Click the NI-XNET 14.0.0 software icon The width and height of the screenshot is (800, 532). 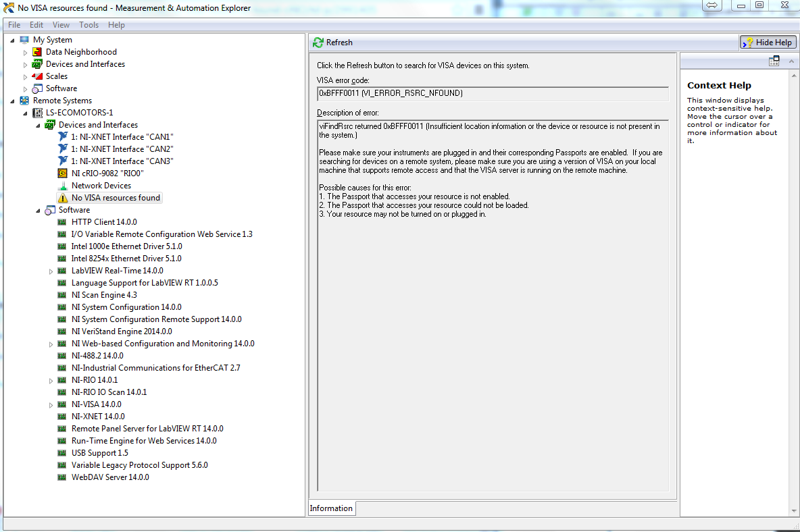click(61, 417)
